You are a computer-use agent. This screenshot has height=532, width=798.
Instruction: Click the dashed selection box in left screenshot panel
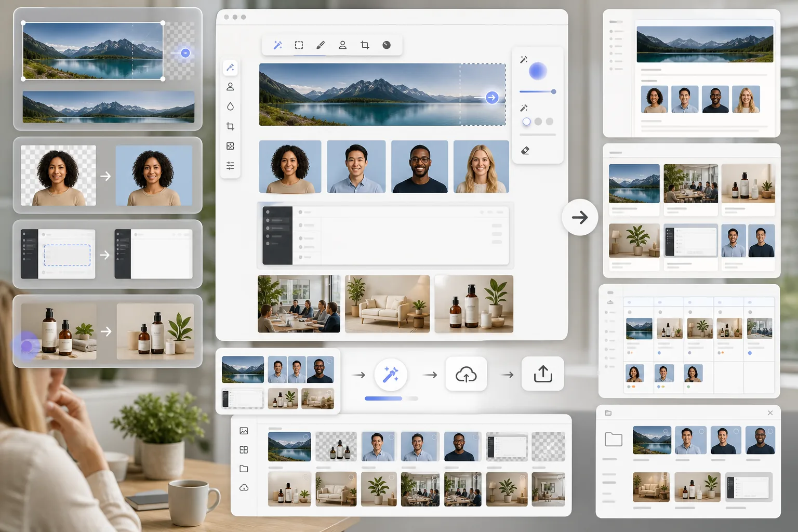click(x=67, y=255)
